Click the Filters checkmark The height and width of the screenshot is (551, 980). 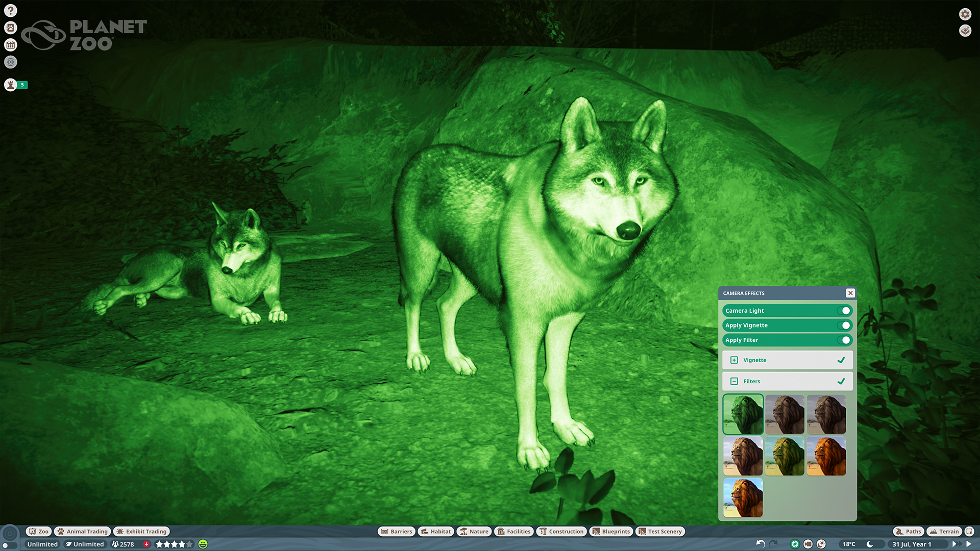pyautogui.click(x=841, y=381)
